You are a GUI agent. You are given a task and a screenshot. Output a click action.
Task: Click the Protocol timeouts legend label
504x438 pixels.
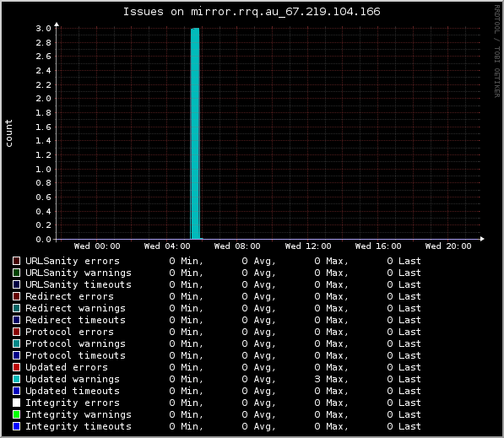(75, 355)
